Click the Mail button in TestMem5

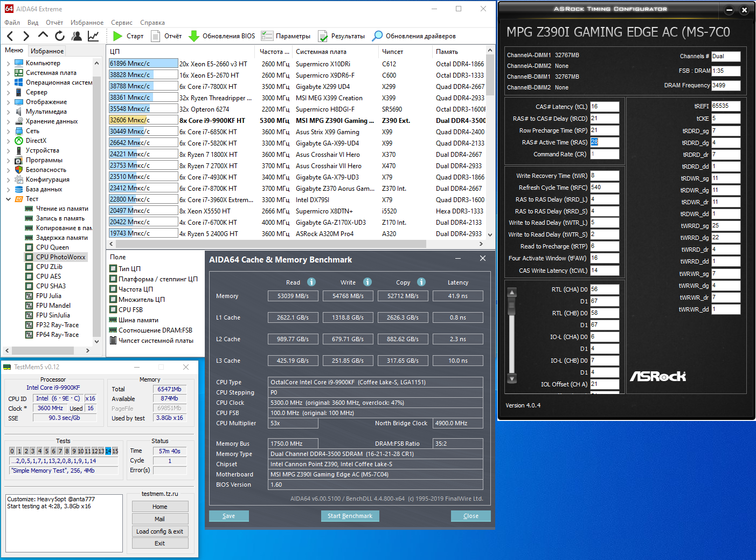point(160,519)
